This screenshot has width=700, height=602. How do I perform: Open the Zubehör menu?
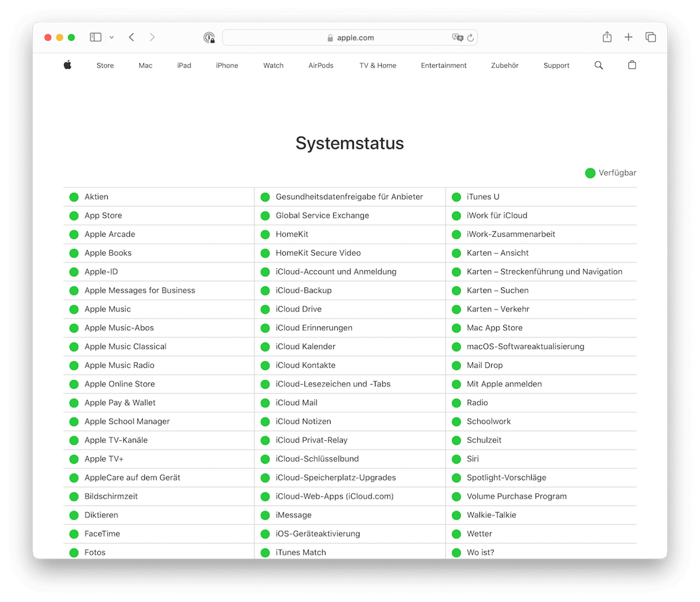pos(505,66)
